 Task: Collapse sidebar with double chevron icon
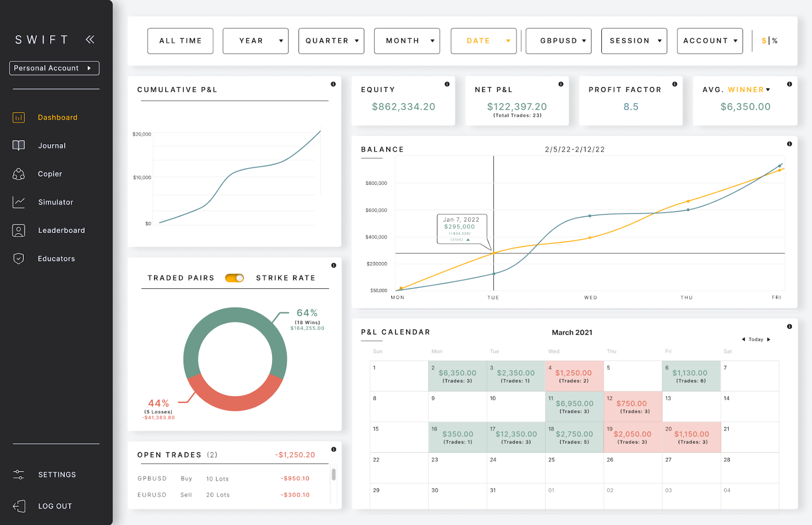tap(90, 40)
